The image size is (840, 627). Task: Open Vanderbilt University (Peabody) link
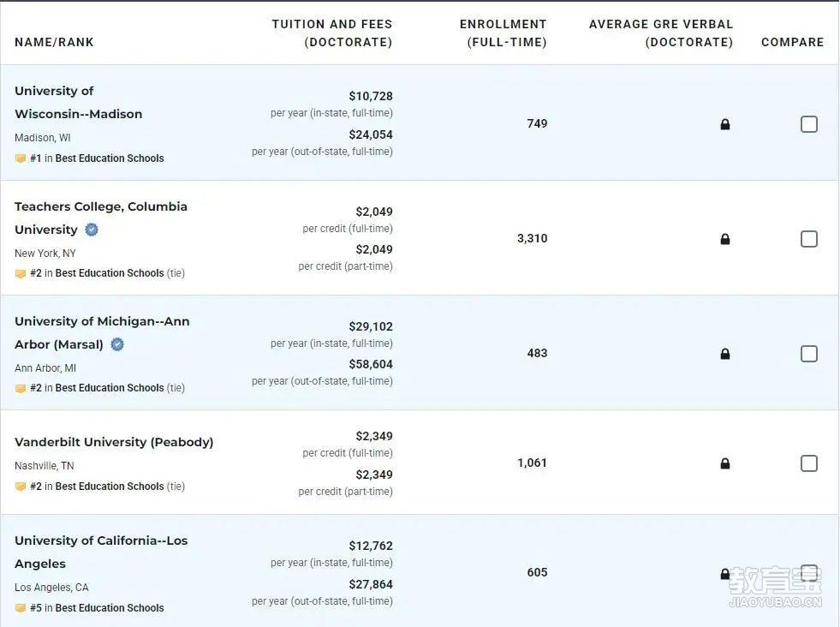pyautogui.click(x=114, y=442)
